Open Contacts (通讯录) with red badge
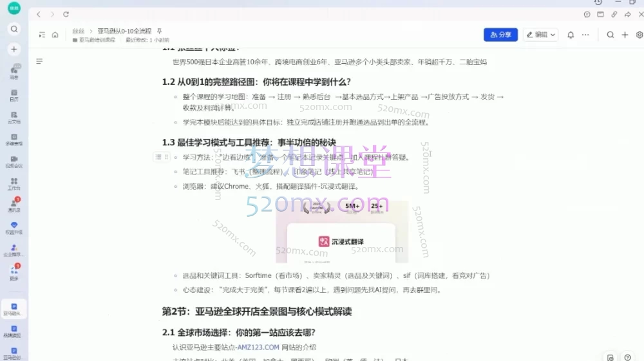Screen dimensions: 644x361 pos(14,205)
